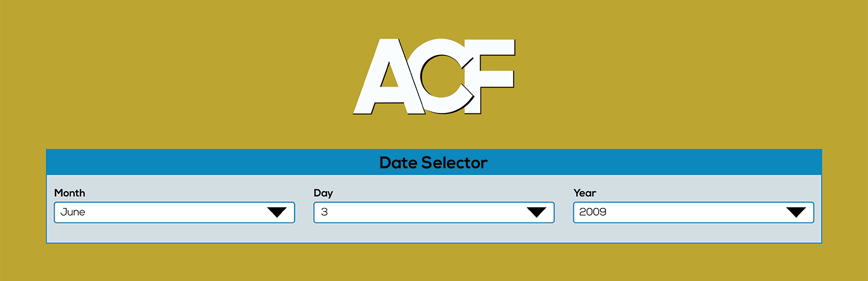Click the selected year value 2009
The image size is (868, 281).
tap(593, 212)
